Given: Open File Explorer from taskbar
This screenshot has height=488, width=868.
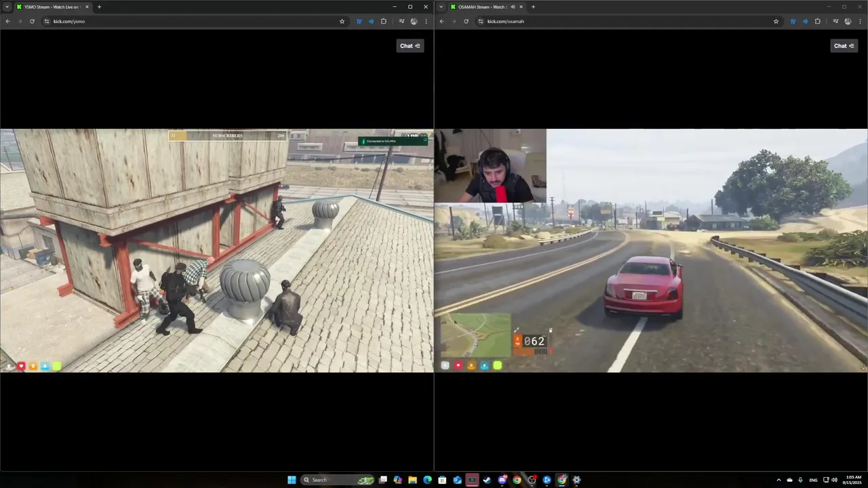Looking at the screenshot, I should click(x=412, y=480).
